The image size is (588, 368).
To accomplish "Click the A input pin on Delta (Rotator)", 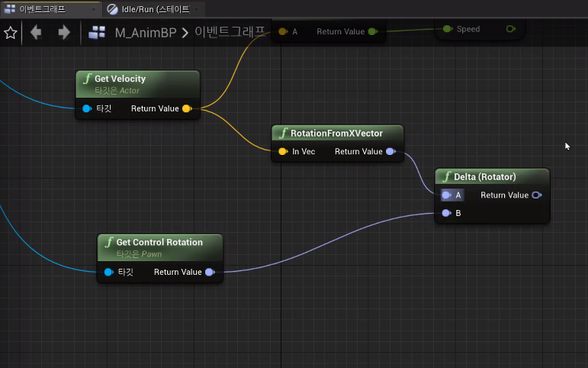I will point(446,195).
